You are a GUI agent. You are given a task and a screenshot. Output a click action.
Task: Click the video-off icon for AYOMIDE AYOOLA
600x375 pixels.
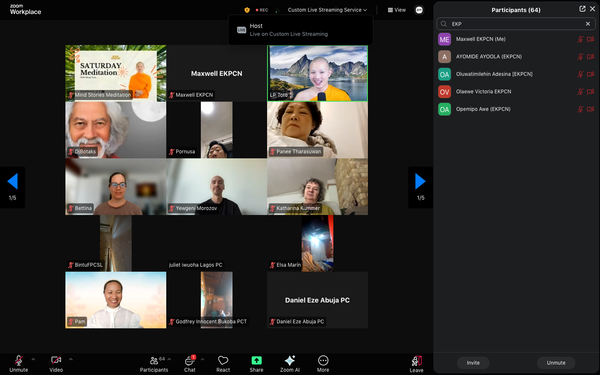pyautogui.click(x=590, y=57)
